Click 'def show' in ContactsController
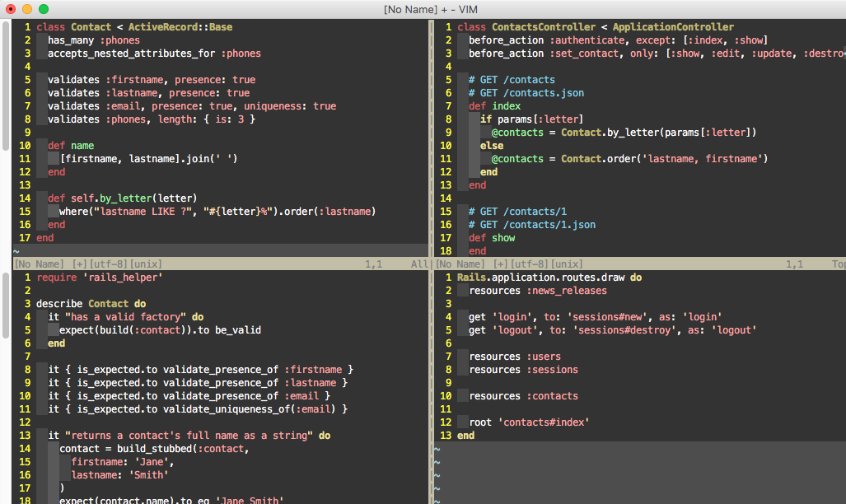 pos(492,238)
